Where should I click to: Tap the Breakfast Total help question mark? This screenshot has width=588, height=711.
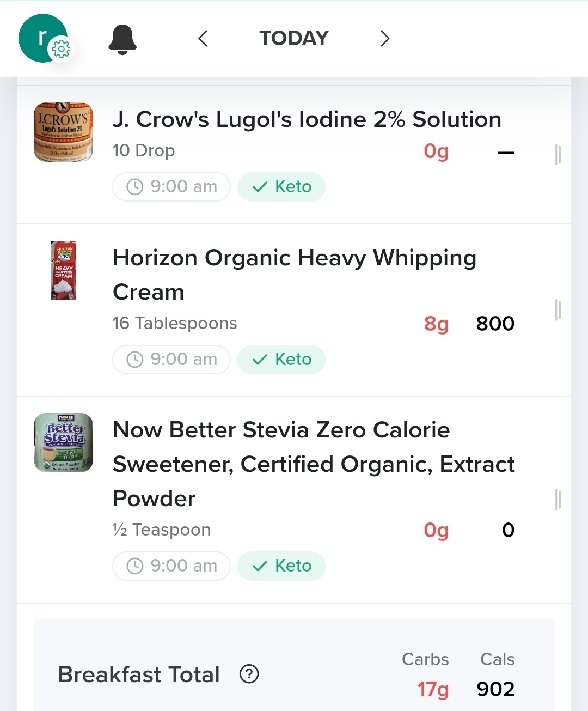point(249,674)
